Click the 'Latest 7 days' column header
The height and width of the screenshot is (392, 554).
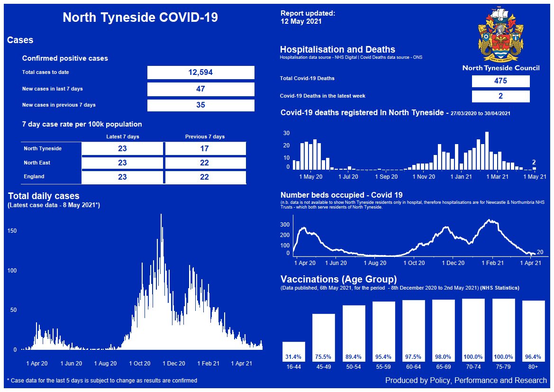123,137
